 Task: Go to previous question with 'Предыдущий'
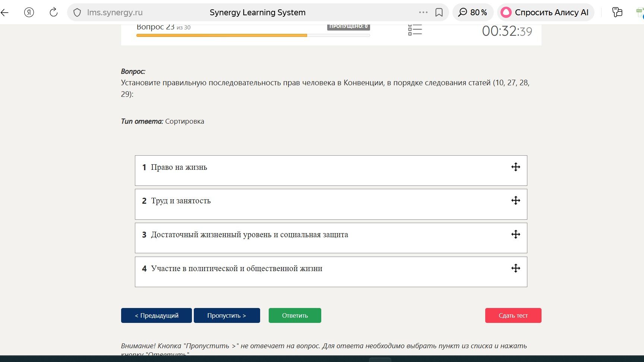click(157, 315)
